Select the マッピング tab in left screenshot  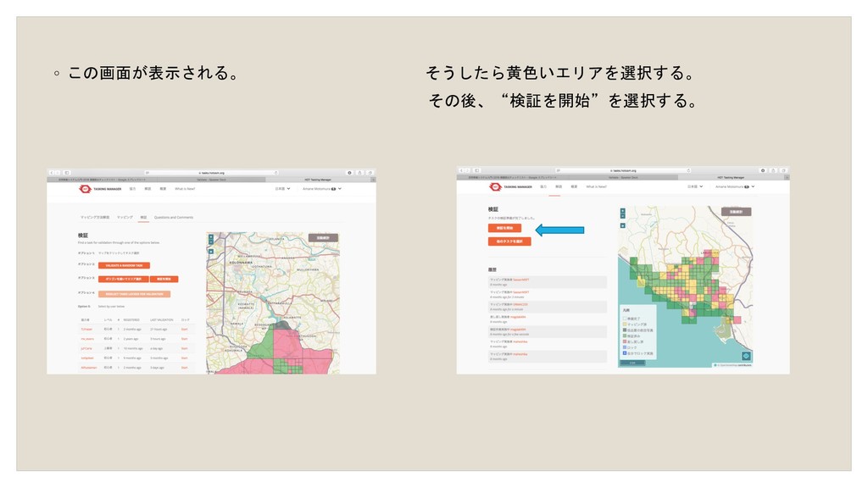(x=125, y=218)
